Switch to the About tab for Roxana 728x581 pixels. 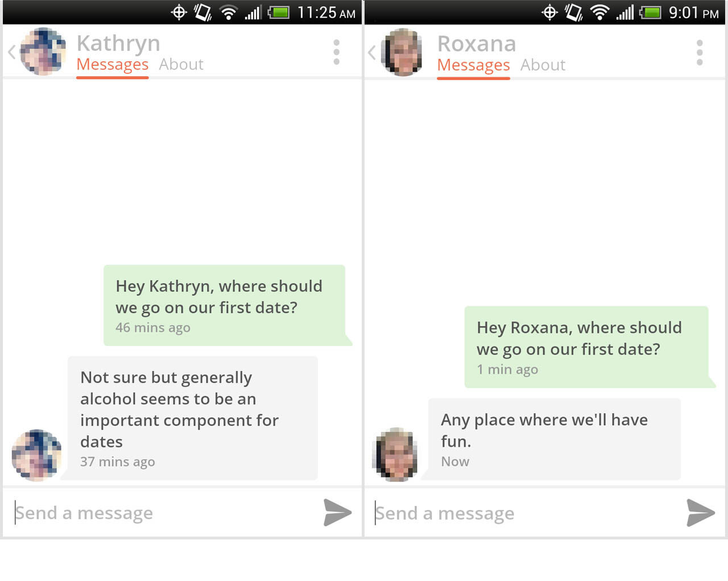(543, 65)
